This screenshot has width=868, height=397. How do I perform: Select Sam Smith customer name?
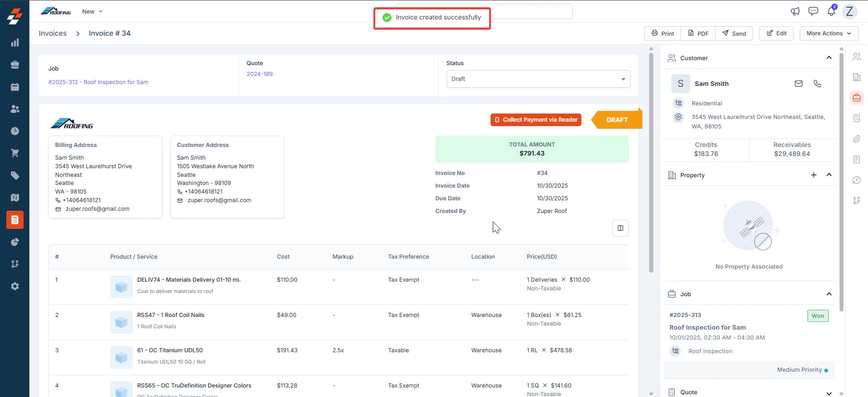click(x=712, y=84)
